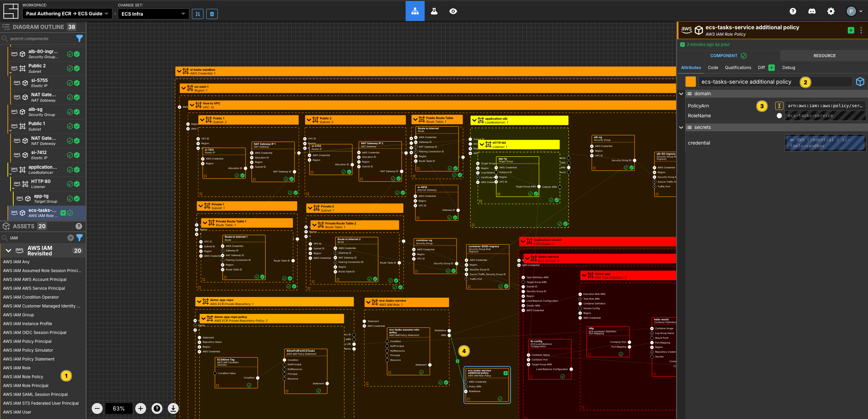Image resolution: width=868 pixels, height=419 pixels.
Task: Open the assets help icon
Action: (x=79, y=226)
